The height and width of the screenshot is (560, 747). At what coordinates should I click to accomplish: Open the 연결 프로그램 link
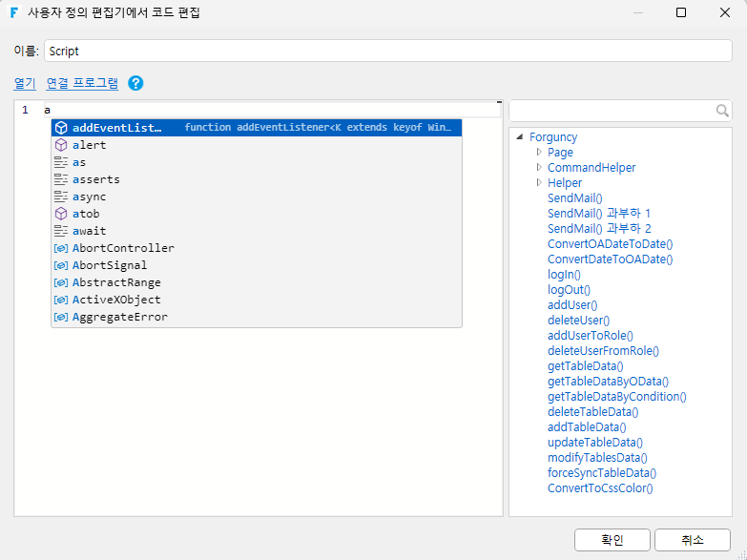coord(82,83)
